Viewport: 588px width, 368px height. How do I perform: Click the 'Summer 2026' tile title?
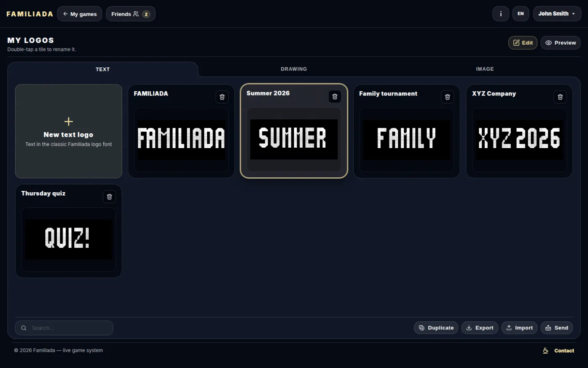pyautogui.click(x=268, y=93)
